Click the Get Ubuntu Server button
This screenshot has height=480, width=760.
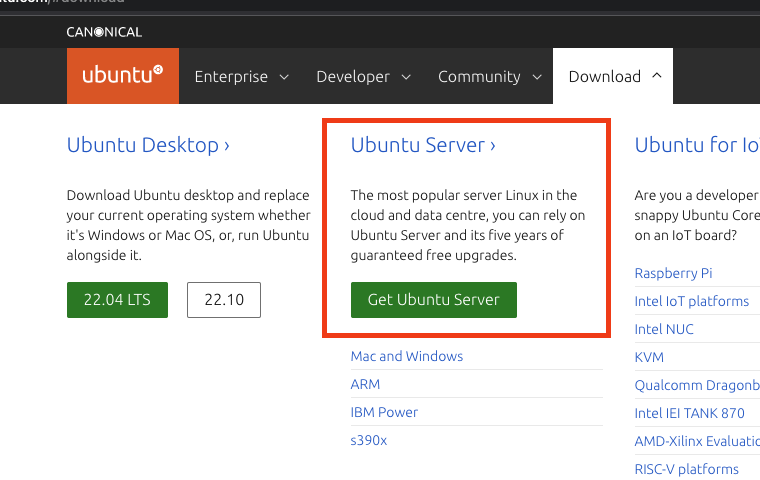434,300
